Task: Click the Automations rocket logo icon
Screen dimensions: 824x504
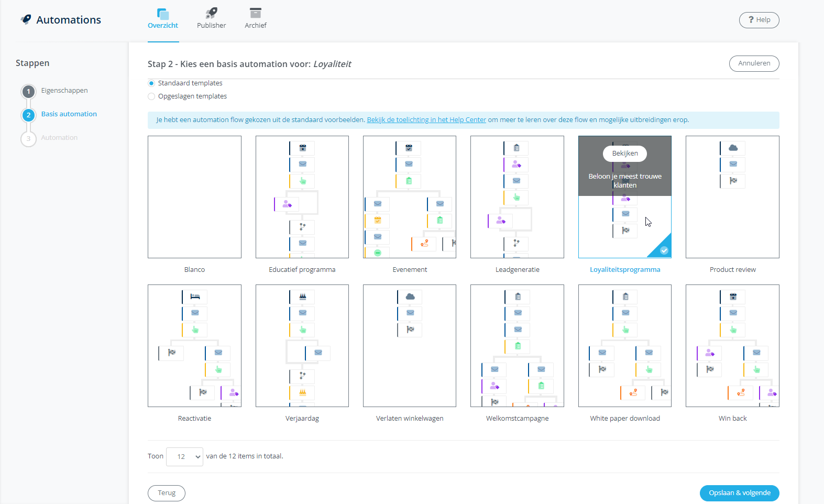Action: (26, 19)
